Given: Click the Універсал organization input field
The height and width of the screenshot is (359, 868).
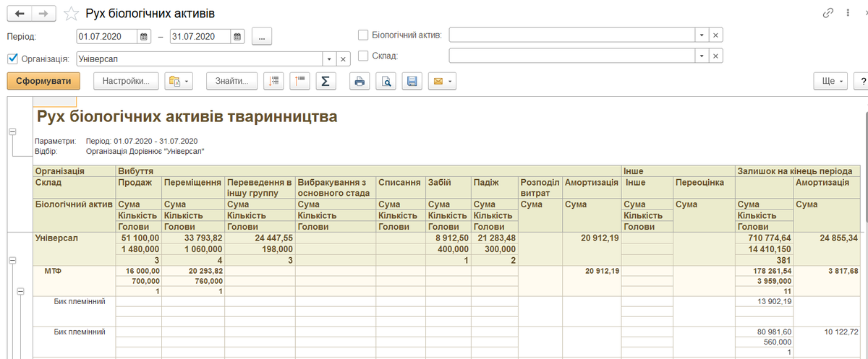Looking at the screenshot, I should coord(199,59).
